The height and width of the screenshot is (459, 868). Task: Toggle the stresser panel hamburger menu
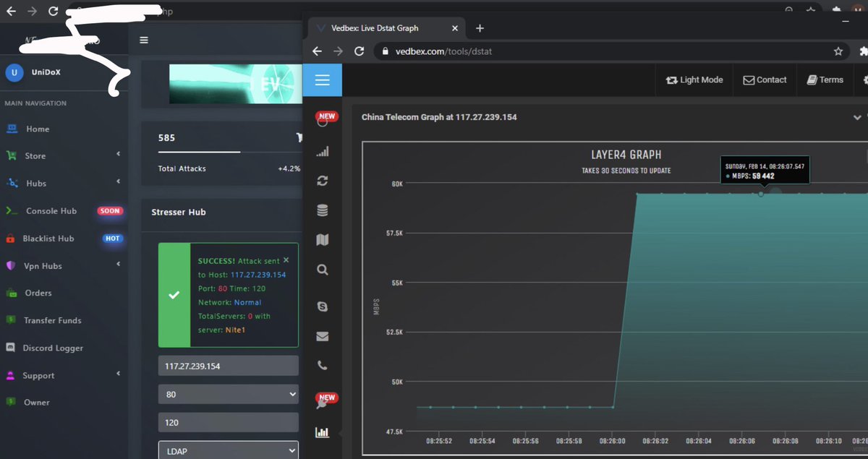tap(144, 40)
